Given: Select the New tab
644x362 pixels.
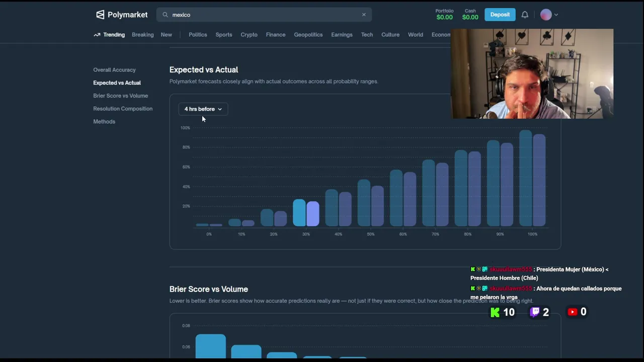Looking at the screenshot, I should pyautogui.click(x=166, y=35).
